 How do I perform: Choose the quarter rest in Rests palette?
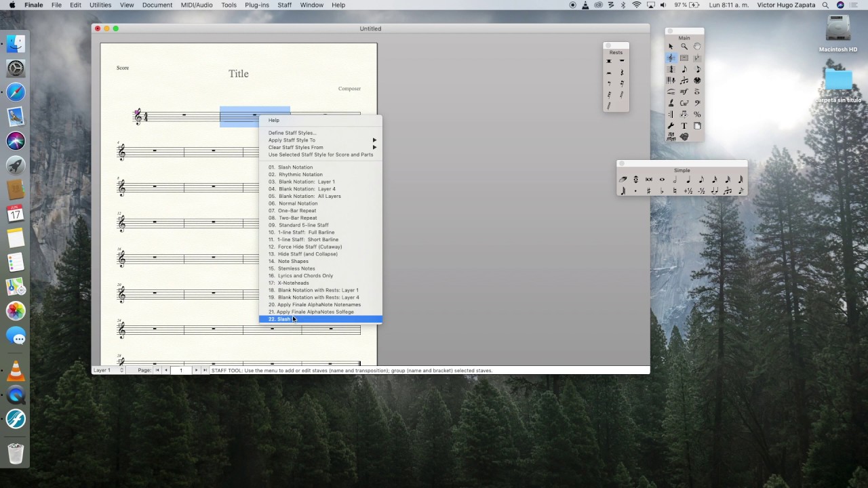pos(622,73)
